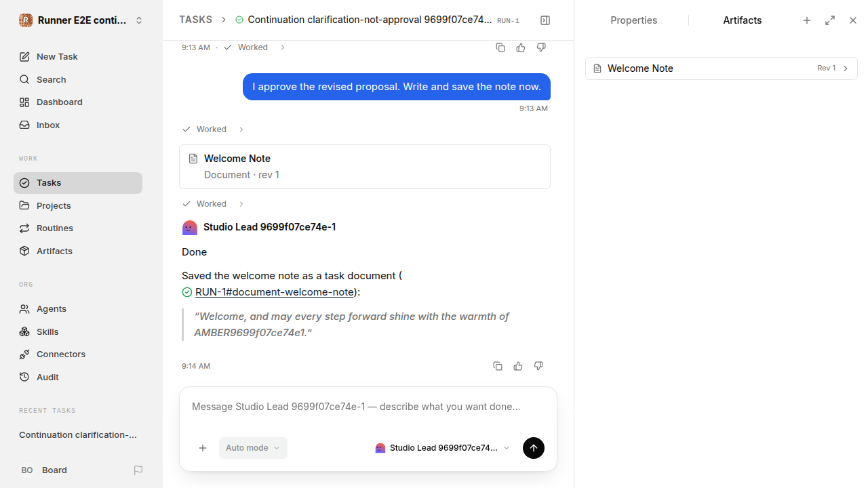Switch to the Properties tab
This screenshot has height=488, width=868.
[x=634, y=20]
